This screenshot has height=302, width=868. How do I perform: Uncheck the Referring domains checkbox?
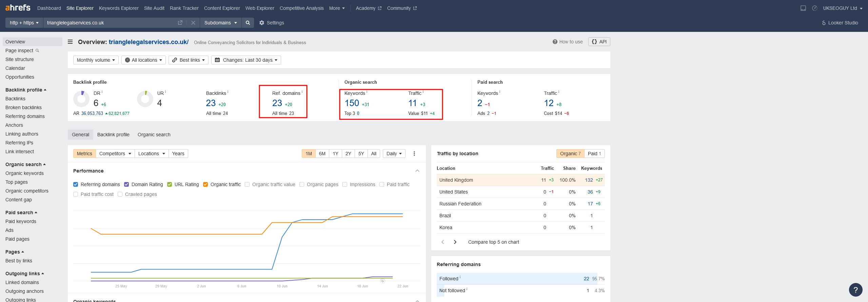pos(76,184)
